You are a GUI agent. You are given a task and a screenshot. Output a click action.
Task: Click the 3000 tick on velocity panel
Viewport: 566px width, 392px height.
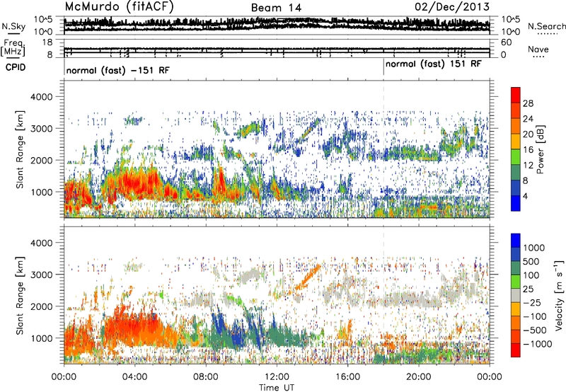(41, 275)
